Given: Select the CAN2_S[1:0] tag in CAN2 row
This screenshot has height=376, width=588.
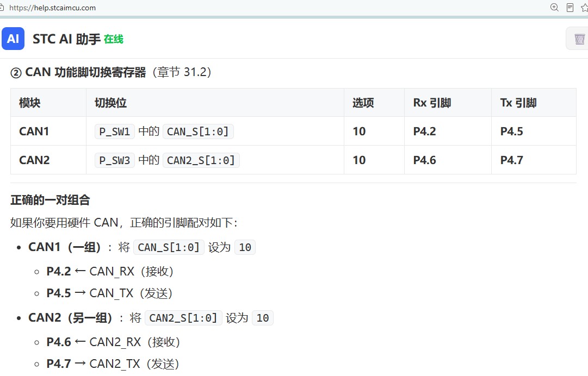Looking at the screenshot, I should 201,160.
